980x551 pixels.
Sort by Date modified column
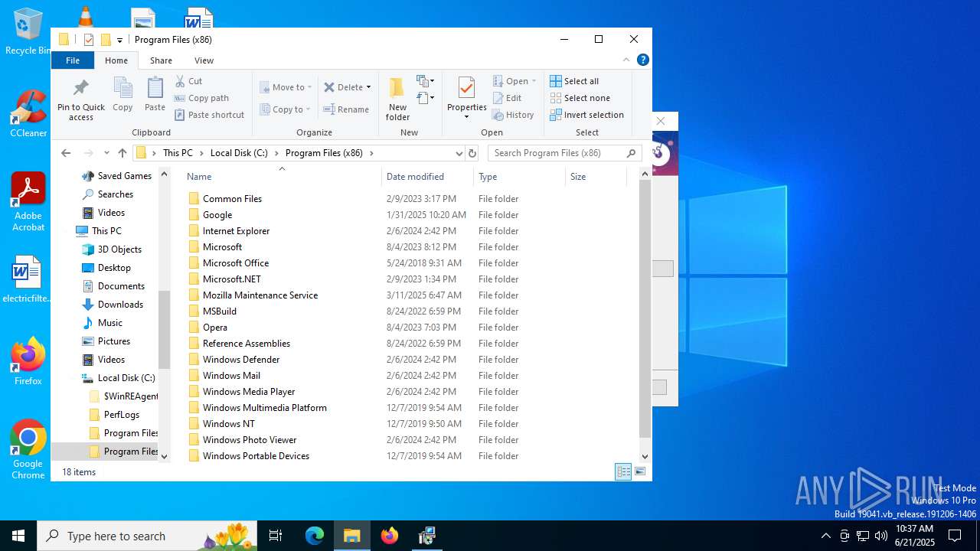coord(427,177)
